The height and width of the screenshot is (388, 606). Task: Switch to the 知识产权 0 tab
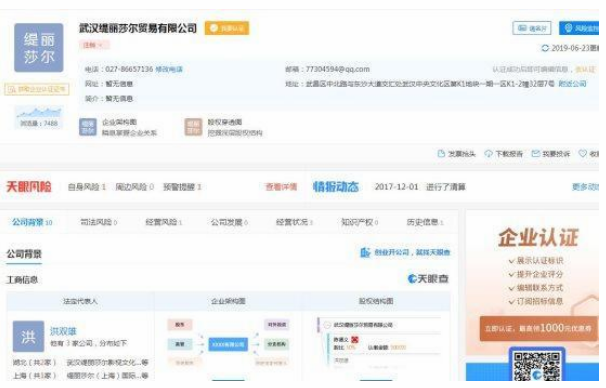359,222
